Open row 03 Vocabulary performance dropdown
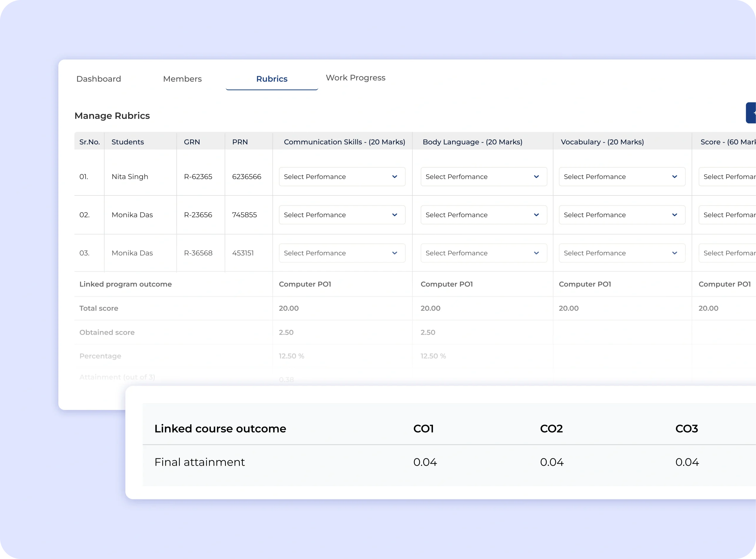The height and width of the screenshot is (559, 756). pos(622,253)
